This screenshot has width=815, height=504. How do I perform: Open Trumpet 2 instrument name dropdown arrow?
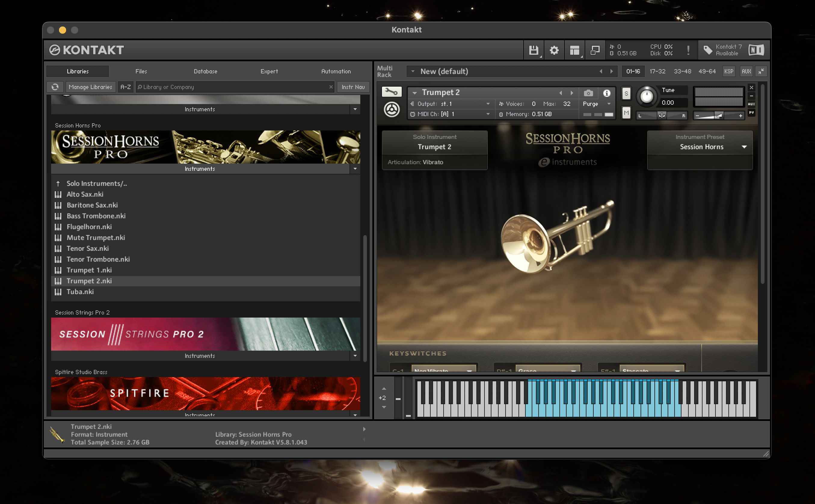pos(415,93)
